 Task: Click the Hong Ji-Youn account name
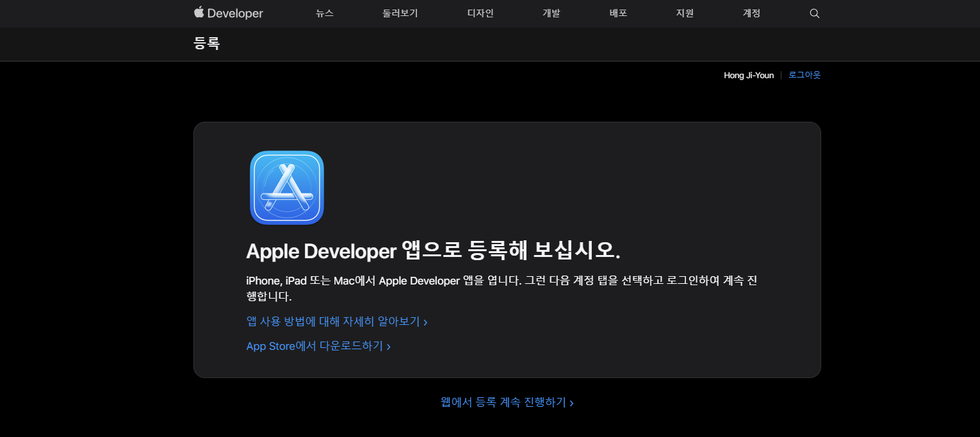click(x=748, y=75)
